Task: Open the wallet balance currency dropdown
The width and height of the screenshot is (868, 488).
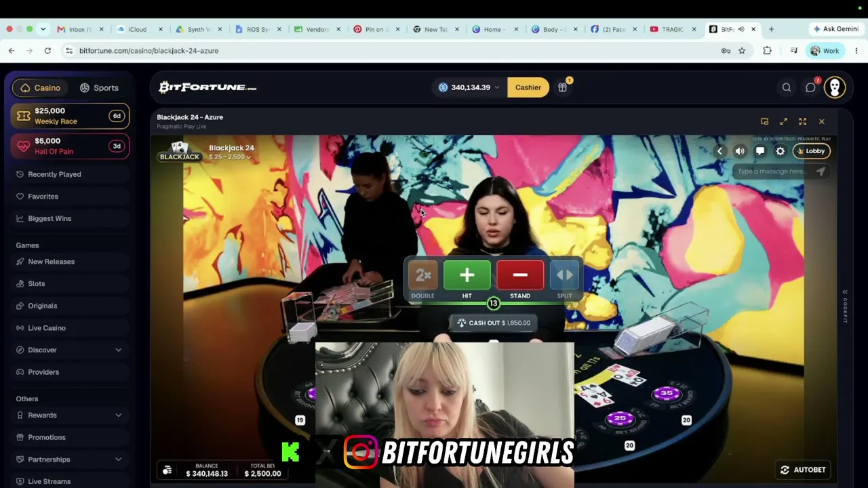Action: tap(470, 87)
